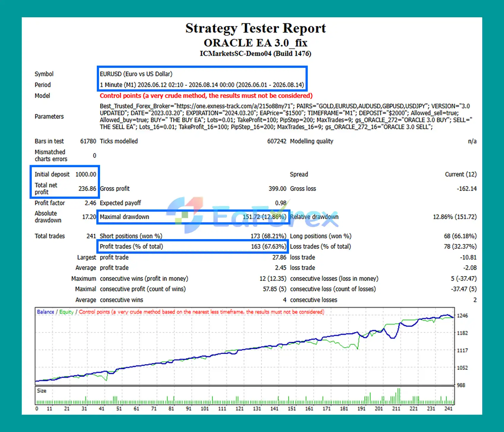This screenshot has height=432, width=504.
Task: Click the 'Strategy Tester Report' title
Action: (x=255, y=28)
